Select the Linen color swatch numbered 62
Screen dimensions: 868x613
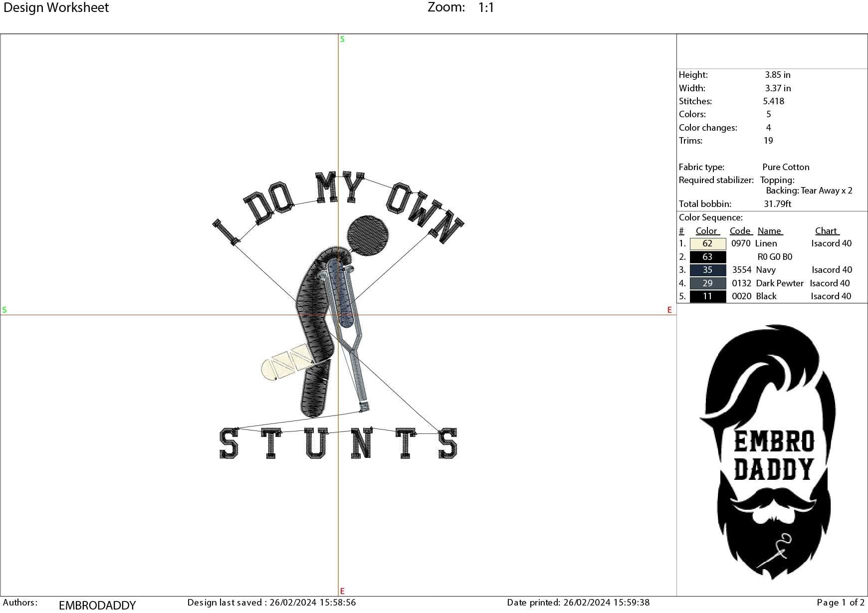pyautogui.click(x=707, y=243)
